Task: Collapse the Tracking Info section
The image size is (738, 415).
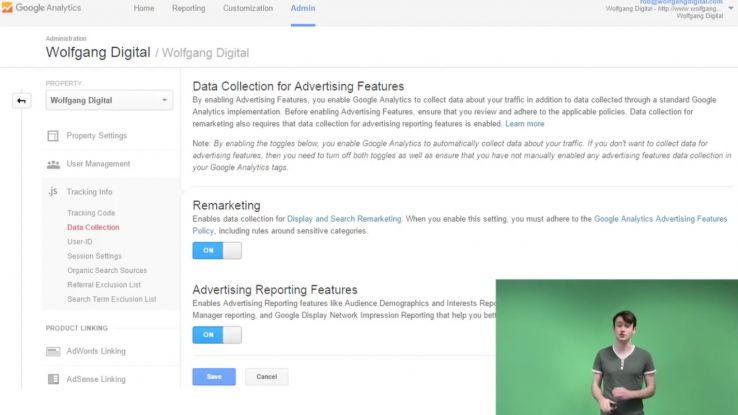Action: pos(89,192)
